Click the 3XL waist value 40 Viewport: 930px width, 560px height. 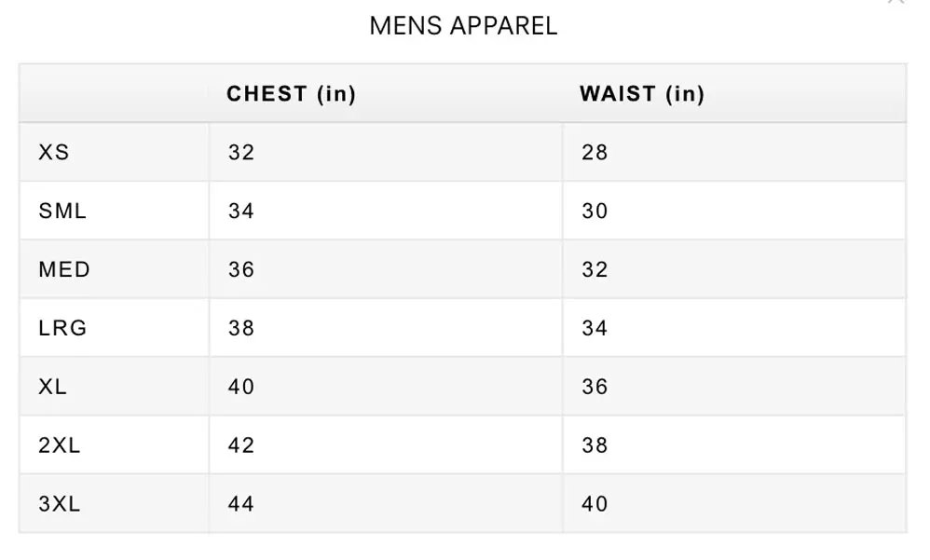595,504
